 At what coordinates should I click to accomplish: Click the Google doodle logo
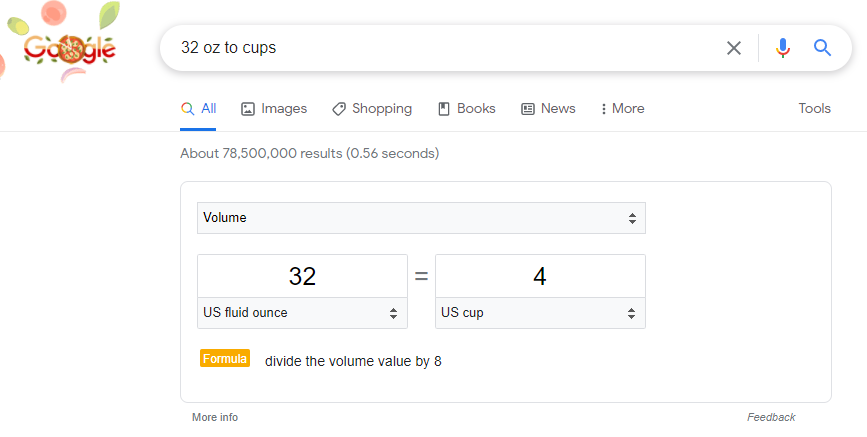pyautogui.click(x=69, y=49)
